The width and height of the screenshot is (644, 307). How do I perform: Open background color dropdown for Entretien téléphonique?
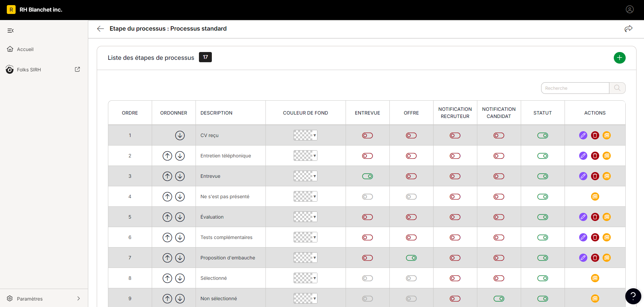point(306,156)
